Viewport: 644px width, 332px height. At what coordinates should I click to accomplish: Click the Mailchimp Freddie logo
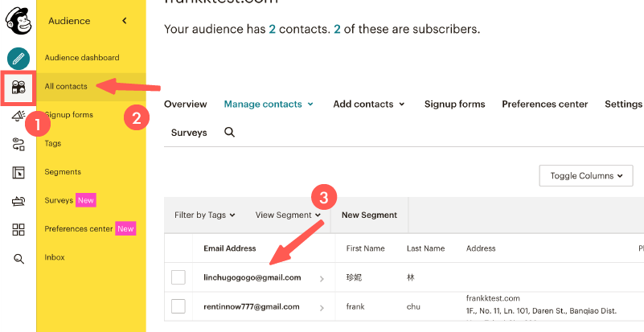(18, 21)
